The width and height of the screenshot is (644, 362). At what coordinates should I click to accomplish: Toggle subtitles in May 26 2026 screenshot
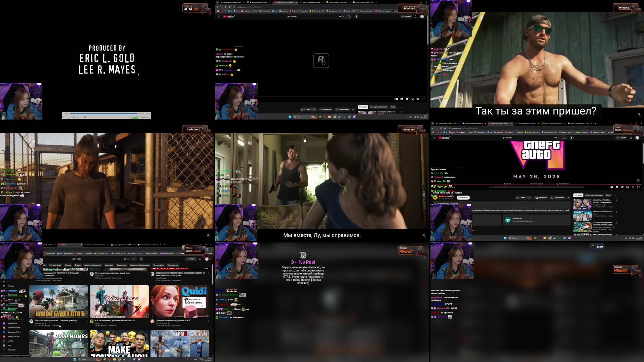tap(617, 187)
